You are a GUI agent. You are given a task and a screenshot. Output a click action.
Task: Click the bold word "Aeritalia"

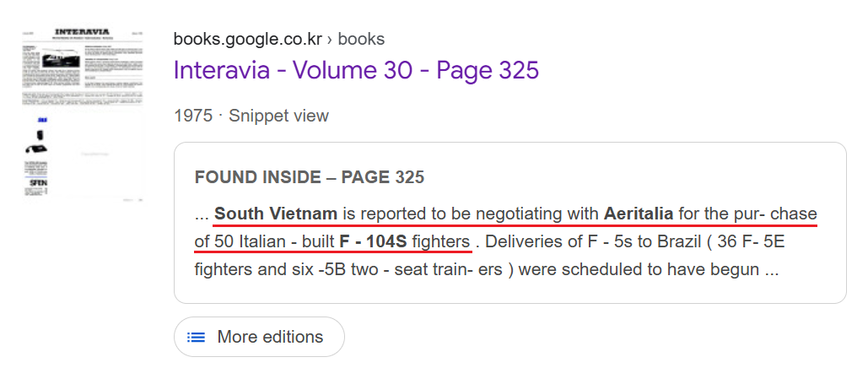click(x=638, y=213)
